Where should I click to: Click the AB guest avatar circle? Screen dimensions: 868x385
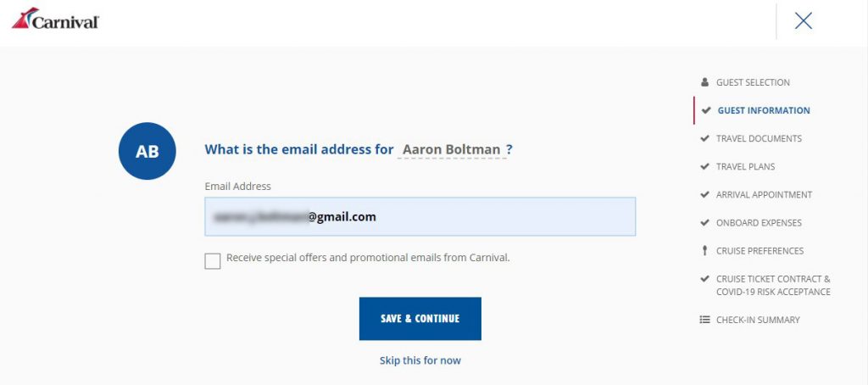[147, 151]
